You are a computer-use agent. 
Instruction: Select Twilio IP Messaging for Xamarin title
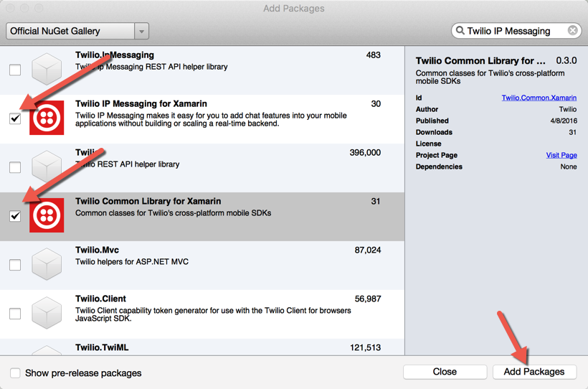pyautogui.click(x=141, y=103)
